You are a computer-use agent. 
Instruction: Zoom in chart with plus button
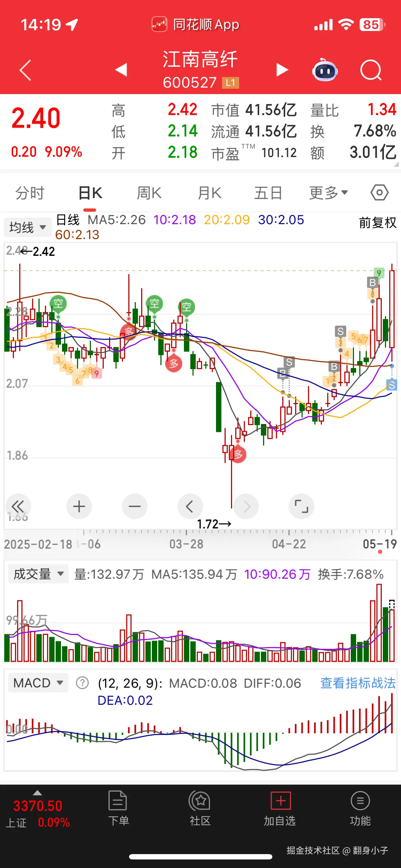coord(79,506)
